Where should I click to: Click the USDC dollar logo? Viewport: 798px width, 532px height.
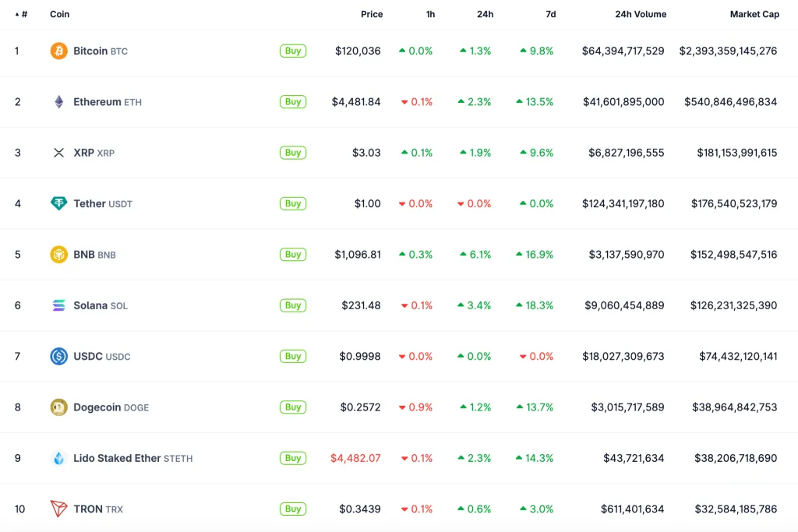point(57,356)
